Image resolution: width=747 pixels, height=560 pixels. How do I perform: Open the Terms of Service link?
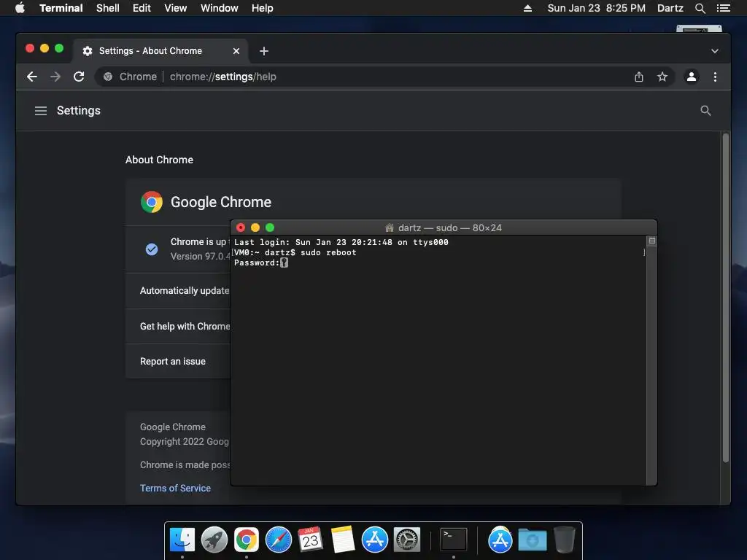click(175, 488)
